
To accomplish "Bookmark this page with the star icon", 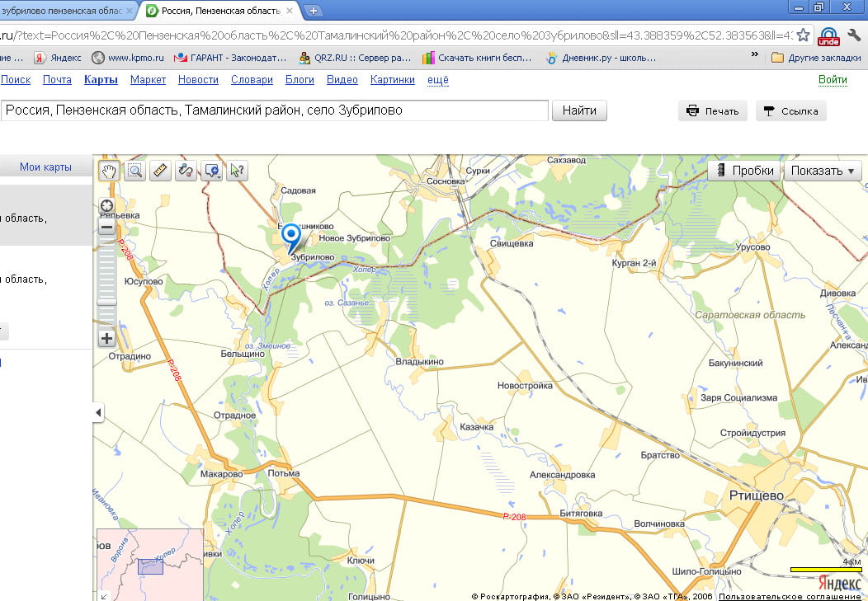I will (803, 35).
